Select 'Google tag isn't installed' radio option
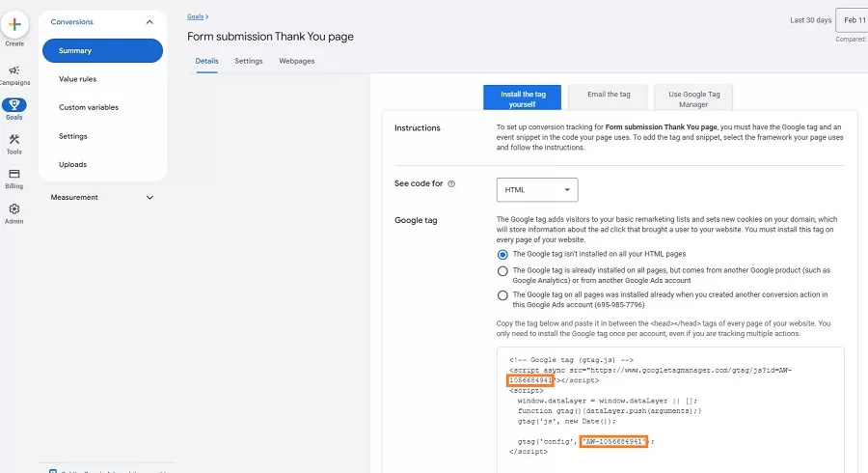868x473 pixels. [x=502, y=254]
